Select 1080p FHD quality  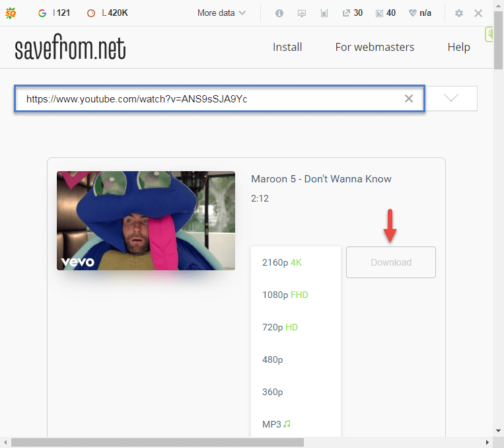point(296,295)
